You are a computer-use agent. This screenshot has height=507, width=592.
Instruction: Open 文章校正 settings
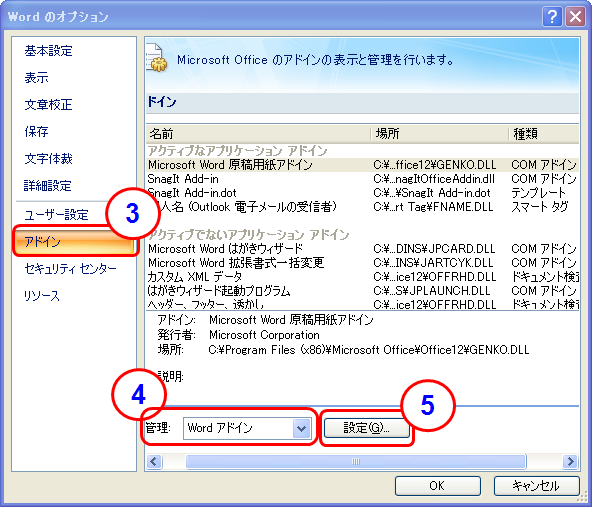[48, 105]
